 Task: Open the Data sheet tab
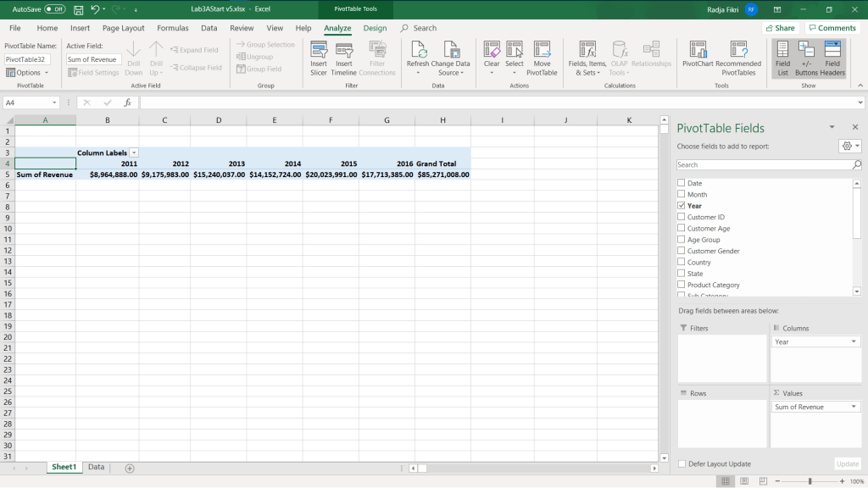[96, 468]
